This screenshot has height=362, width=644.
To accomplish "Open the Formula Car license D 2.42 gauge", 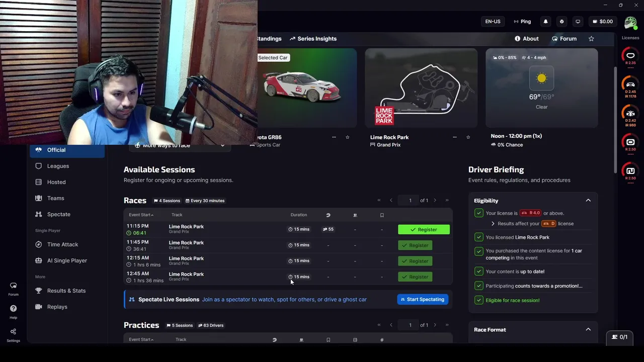I will pos(630,115).
